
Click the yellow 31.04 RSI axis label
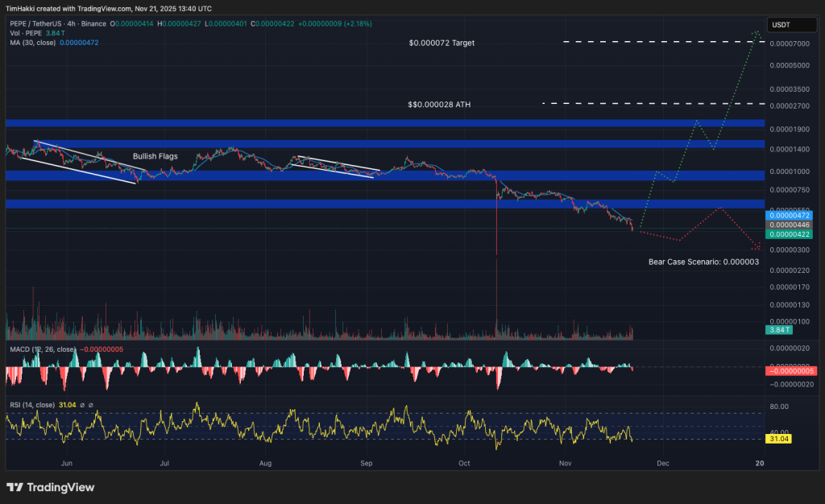pos(777,440)
